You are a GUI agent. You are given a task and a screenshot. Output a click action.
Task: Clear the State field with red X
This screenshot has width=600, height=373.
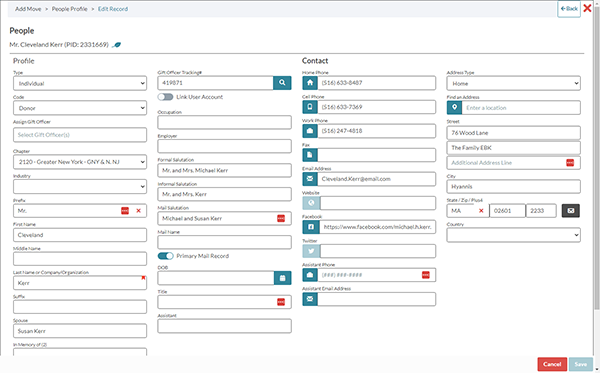pos(481,211)
